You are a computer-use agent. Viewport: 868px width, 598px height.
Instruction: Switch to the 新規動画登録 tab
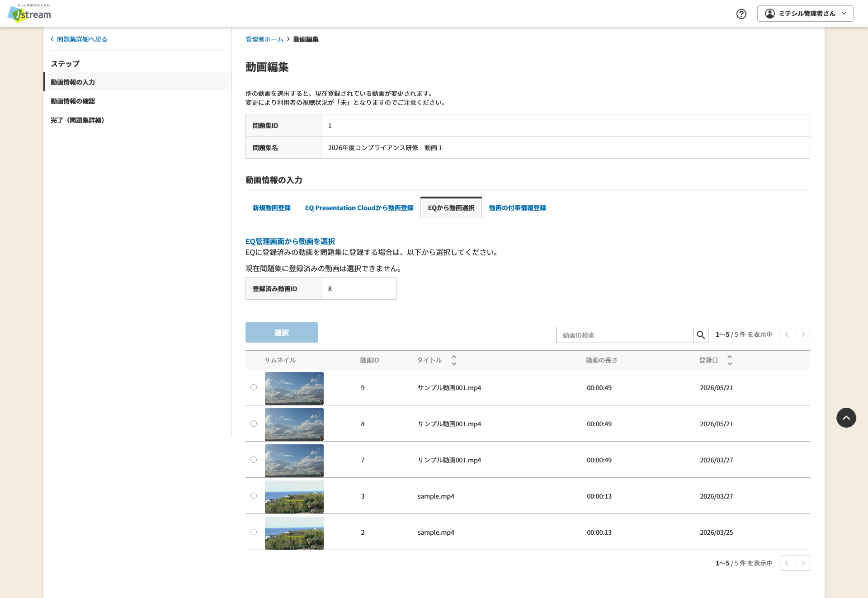(271, 208)
